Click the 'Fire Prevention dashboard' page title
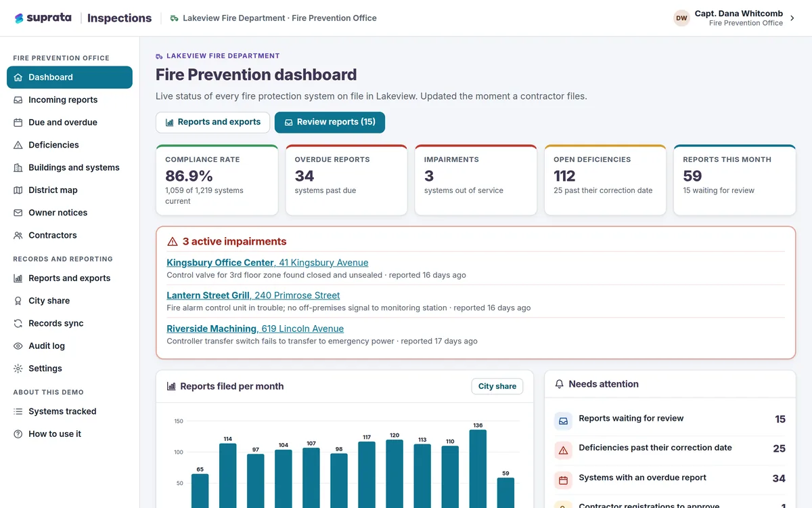812x508 pixels. (x=256, y=75)
